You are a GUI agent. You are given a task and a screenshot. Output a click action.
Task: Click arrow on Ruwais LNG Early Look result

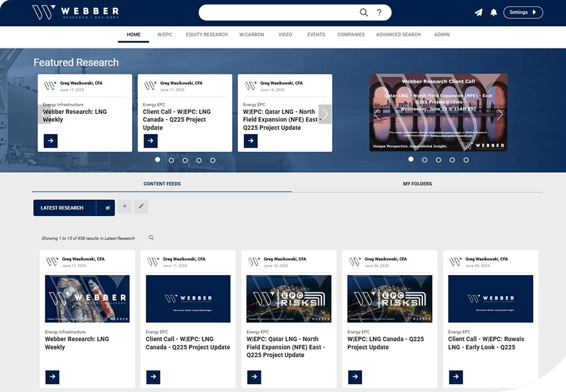click(456, 377)
